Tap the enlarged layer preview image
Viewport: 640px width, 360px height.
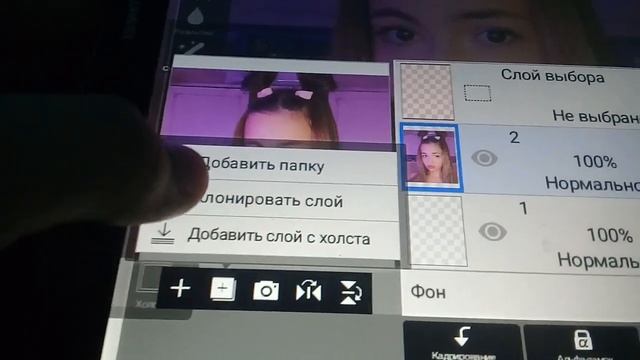pos(276,107)
